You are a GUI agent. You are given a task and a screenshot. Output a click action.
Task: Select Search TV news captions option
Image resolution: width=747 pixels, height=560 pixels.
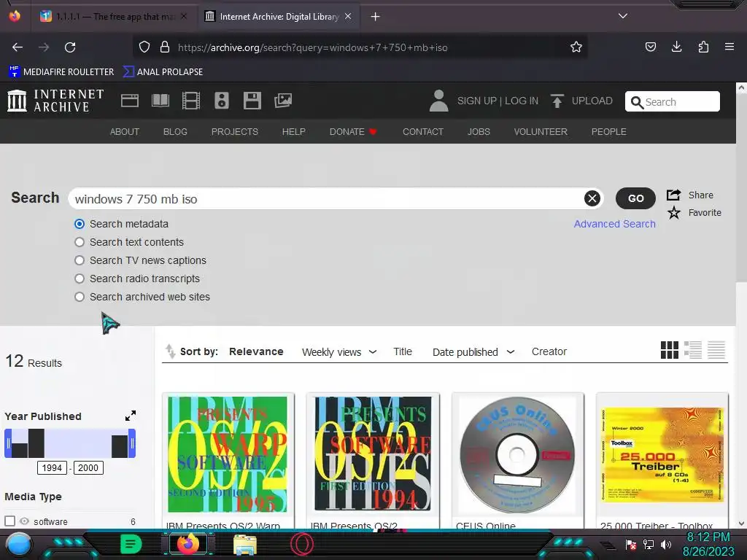click(80, 260)
